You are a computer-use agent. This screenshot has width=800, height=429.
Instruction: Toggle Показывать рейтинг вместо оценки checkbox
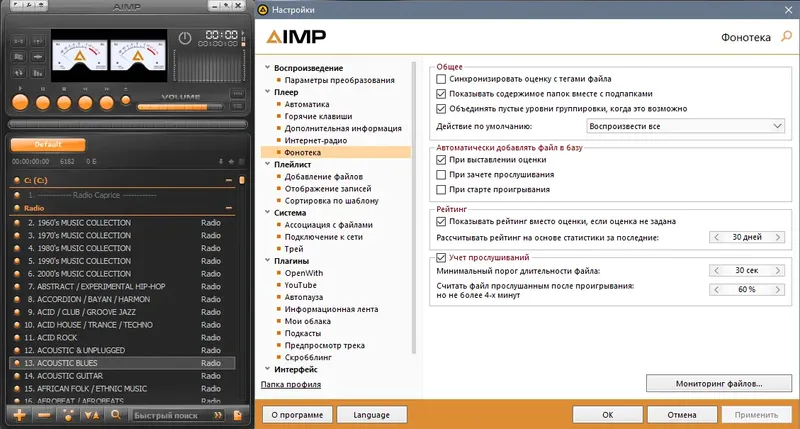(441, 221)
